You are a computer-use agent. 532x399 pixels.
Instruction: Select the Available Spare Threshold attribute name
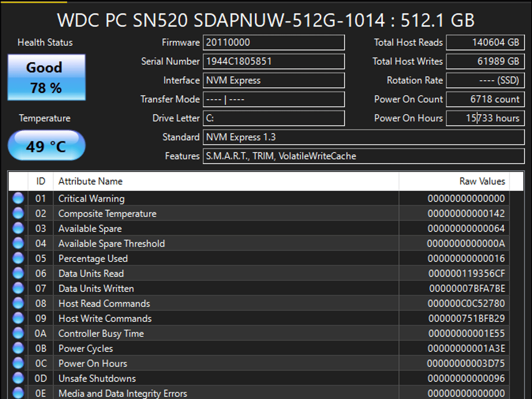111,244
